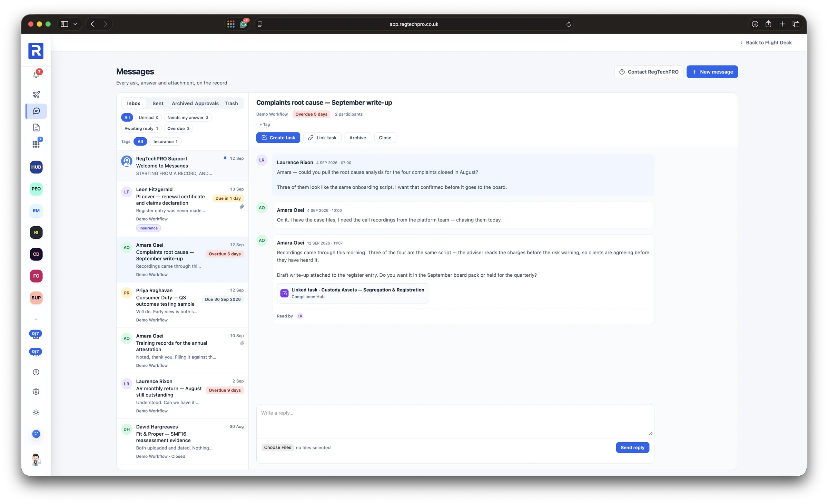This screenshot has height=504, width=828.
Task: Switch to the Trash tab
Action: pos(231,103)
